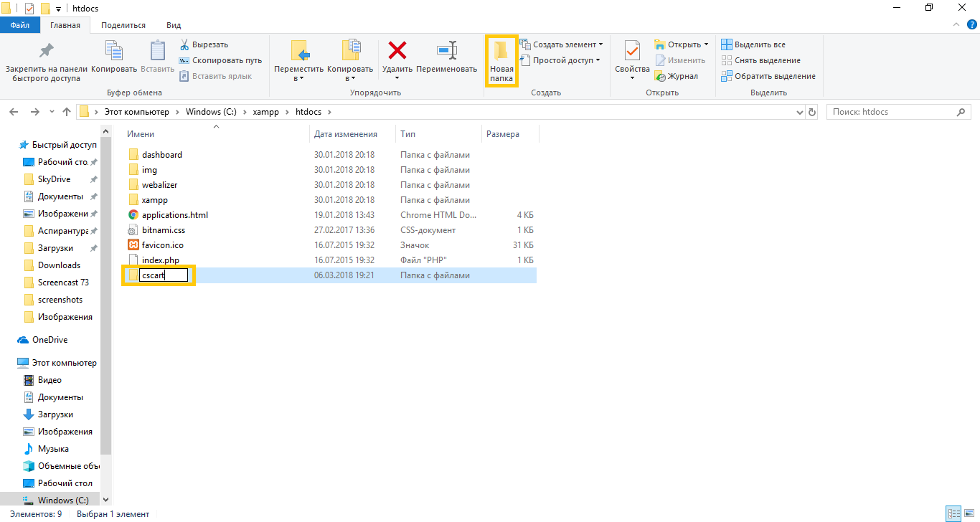
Task: Open the Quick Access Toolbar customize dropdown
Action: coord(58,9)
